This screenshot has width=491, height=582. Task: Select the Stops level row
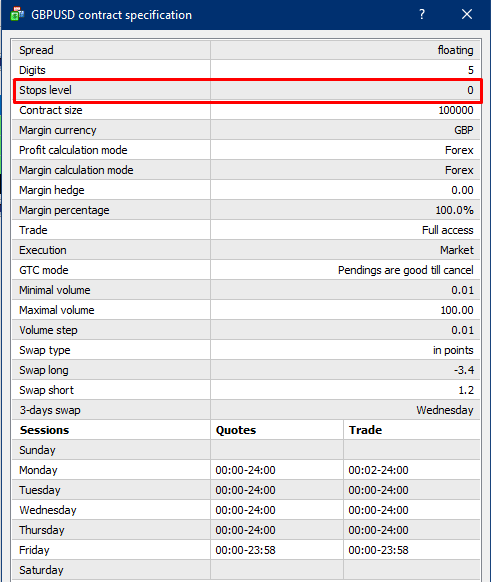pos(246,90)
